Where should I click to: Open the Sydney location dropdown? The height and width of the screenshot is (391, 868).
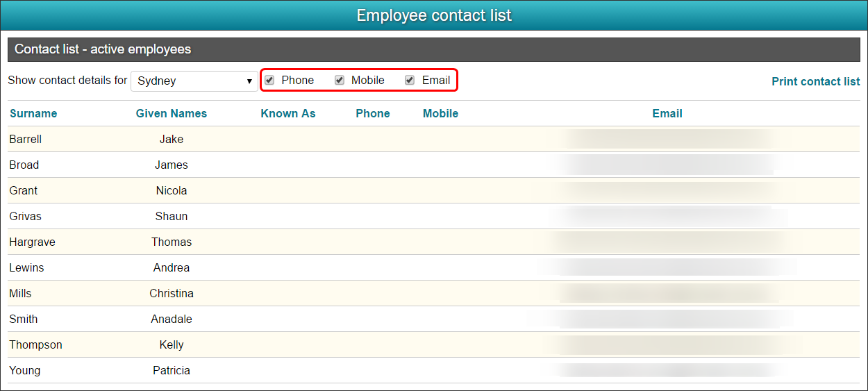[x=194, y=81]
